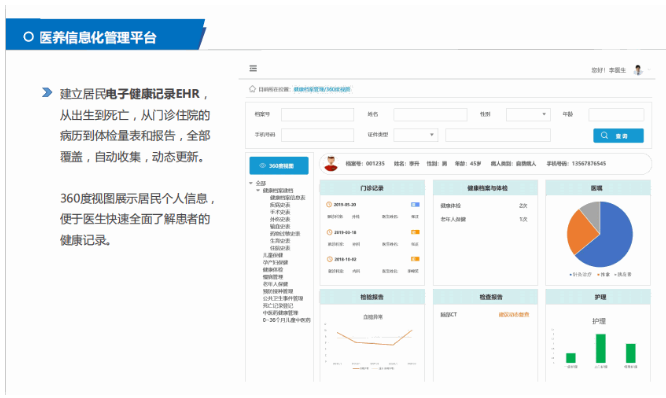Click the 360度视图 button
Screen dimensions: 666x398
(x=279, y=166)
